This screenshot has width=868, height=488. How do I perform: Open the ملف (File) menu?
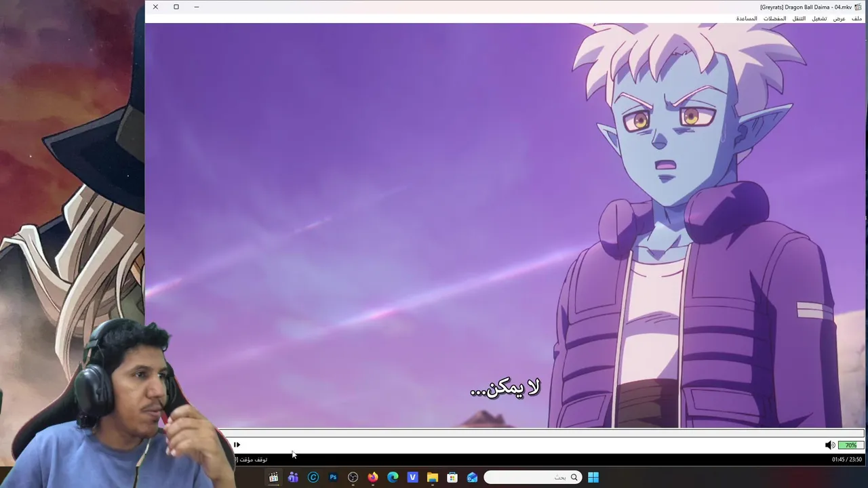[x=857, y=18]
